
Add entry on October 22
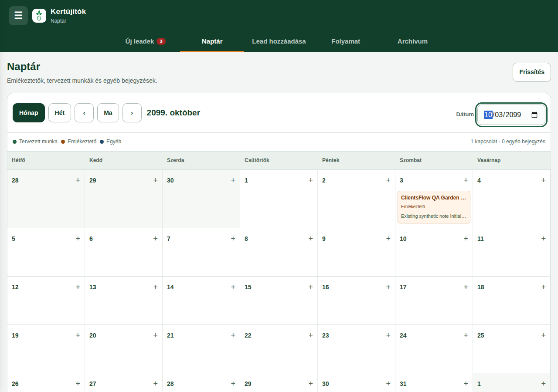(311, 335)
